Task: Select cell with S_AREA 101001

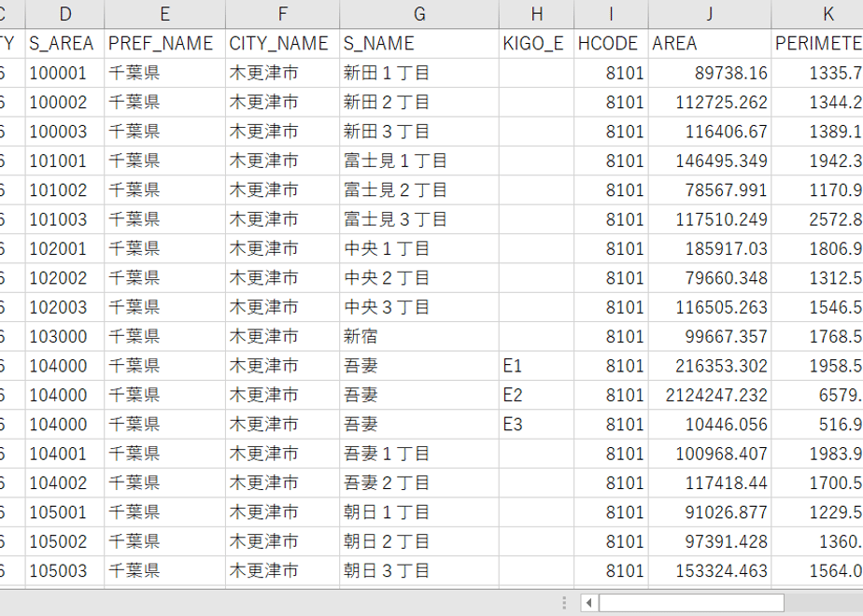Action: [x=65, y=161]
